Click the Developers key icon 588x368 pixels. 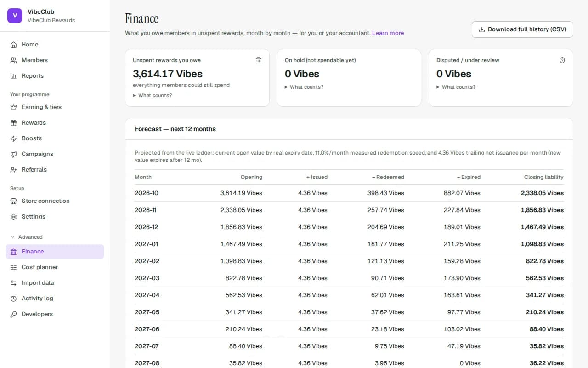13,314
